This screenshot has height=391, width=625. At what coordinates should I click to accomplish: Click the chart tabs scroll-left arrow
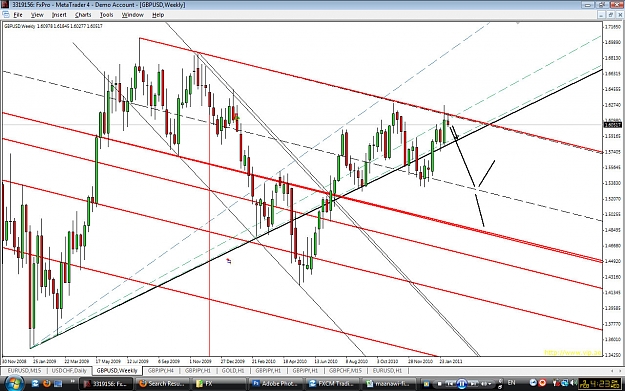coord(612,371)
